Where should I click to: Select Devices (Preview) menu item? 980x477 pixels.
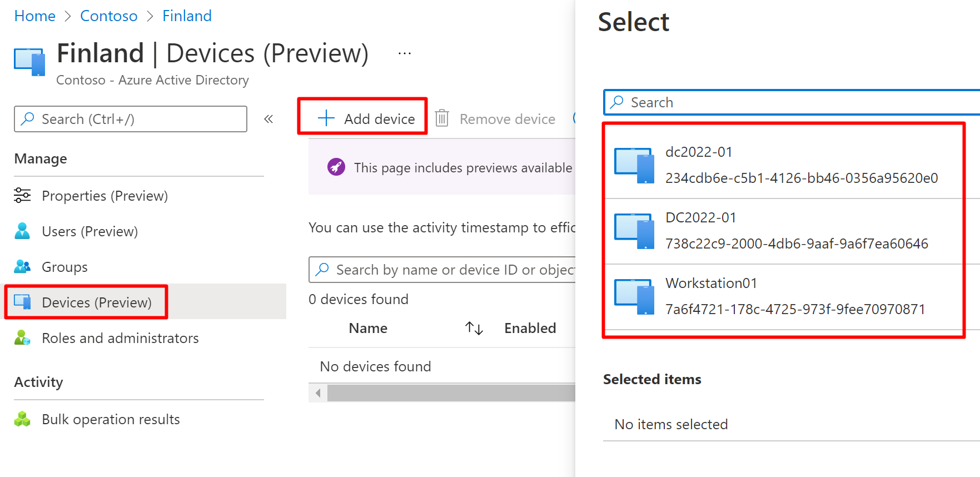(96, 302)
